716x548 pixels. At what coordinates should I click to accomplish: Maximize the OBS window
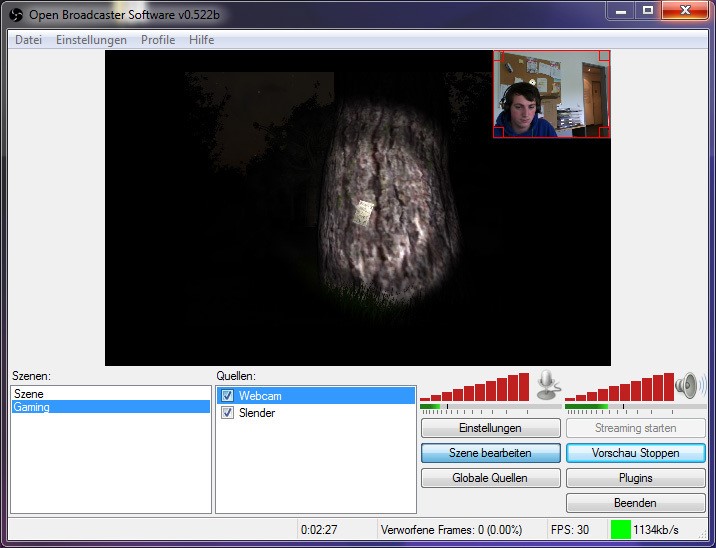(648, 11)
